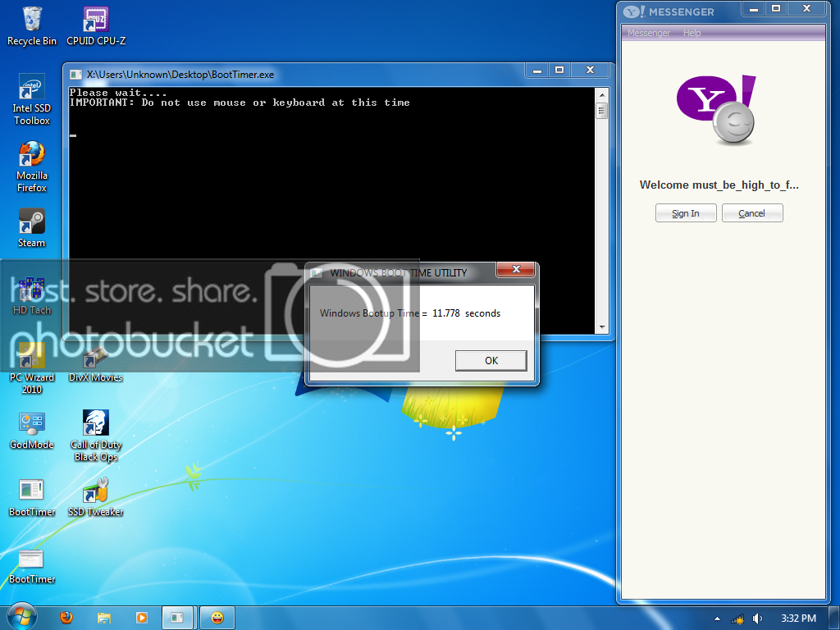Viewport: 840px width, 630px height.
Task: Launch Call of Duty Black Ops shortcut
Action: pyautogui.click(x=96, y=436)
